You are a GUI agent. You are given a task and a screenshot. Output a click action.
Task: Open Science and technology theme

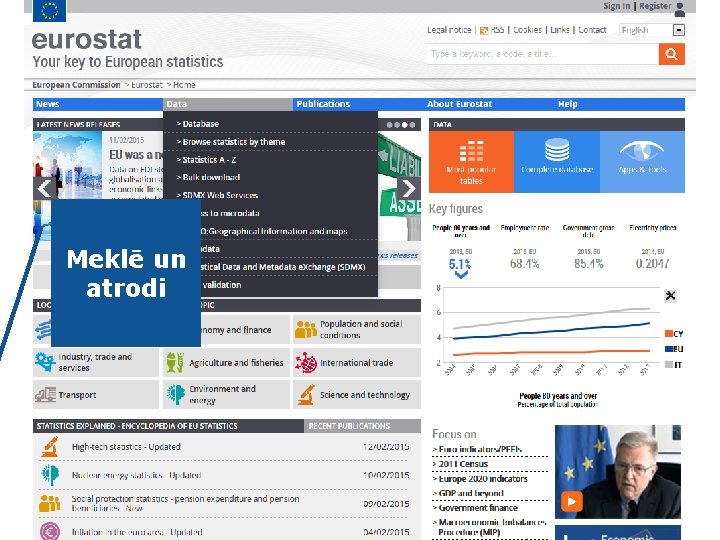[x=357, y=395]
